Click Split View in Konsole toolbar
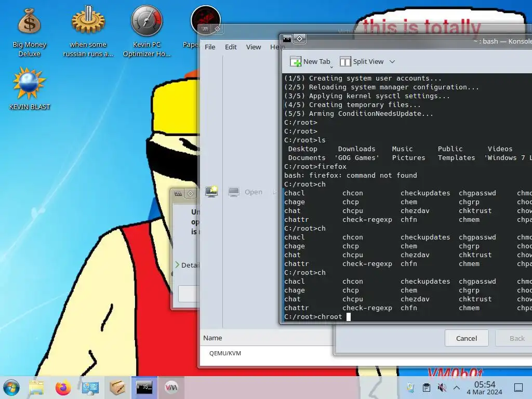 (x=362, y=61)
